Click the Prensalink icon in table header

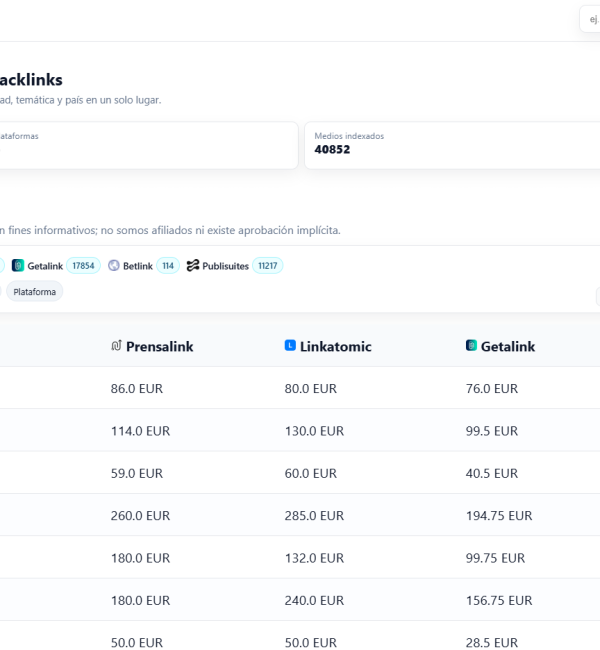(117, 345)
